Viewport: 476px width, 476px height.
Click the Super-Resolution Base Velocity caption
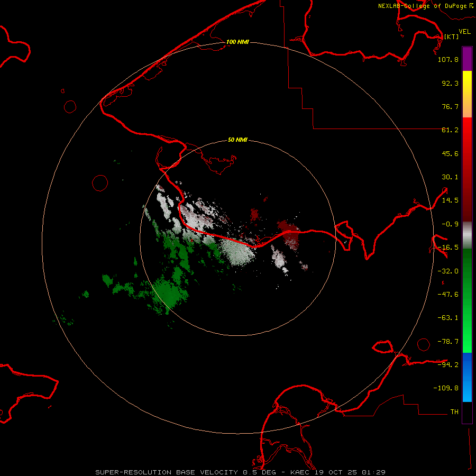pos(241,472)
